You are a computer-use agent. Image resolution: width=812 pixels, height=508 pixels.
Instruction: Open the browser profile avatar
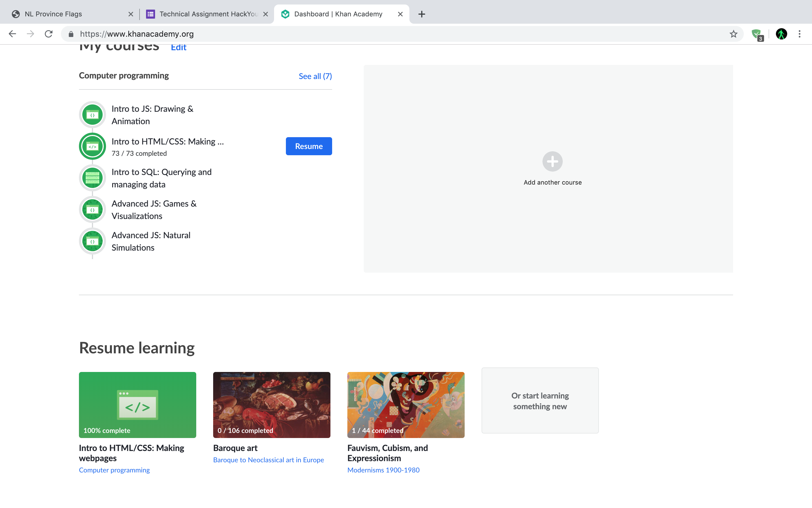point(782,34)
